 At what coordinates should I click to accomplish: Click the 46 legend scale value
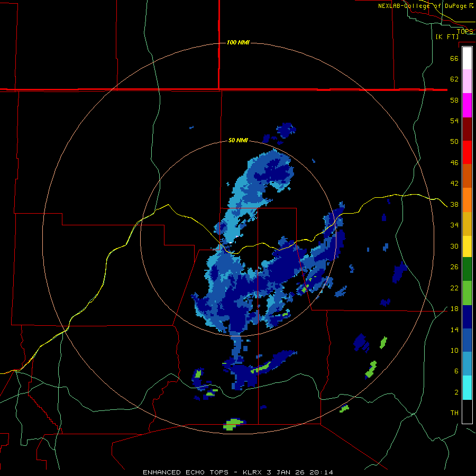(x=454, y=163)
